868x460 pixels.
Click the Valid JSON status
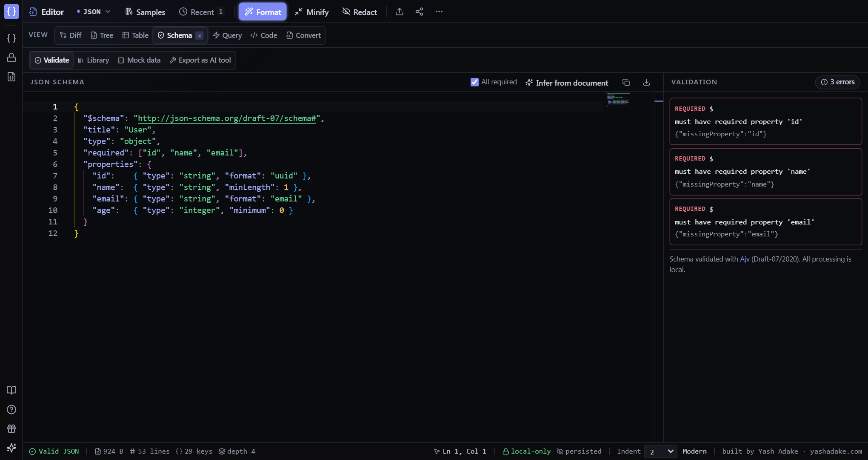coord(54,451)
